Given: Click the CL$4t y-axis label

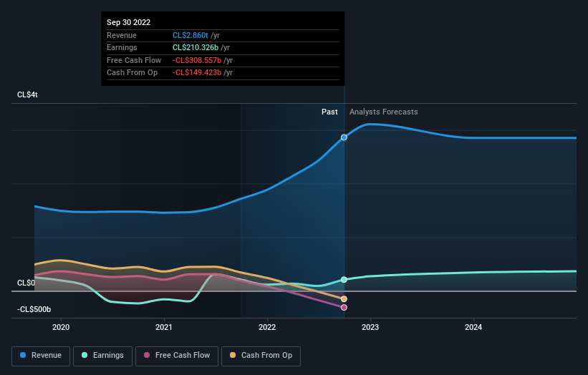Looking at the screenshot, I should [x=27, y=94].
